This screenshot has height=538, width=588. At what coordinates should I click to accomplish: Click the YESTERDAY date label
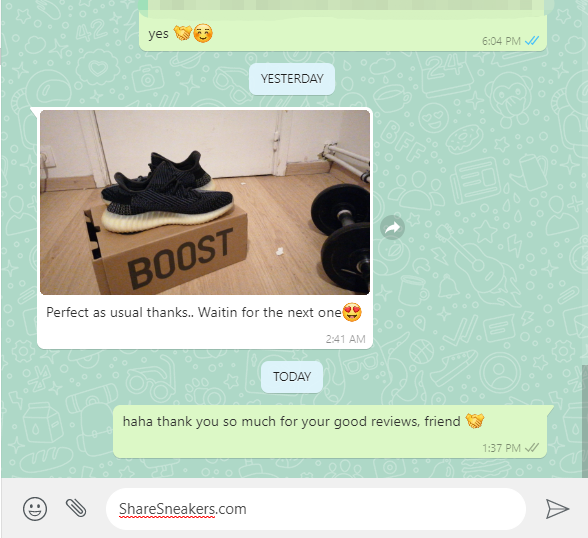click(292, 79)
